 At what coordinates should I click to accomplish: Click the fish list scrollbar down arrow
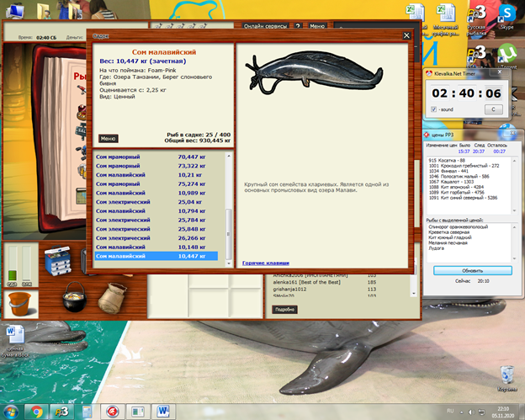229,263
